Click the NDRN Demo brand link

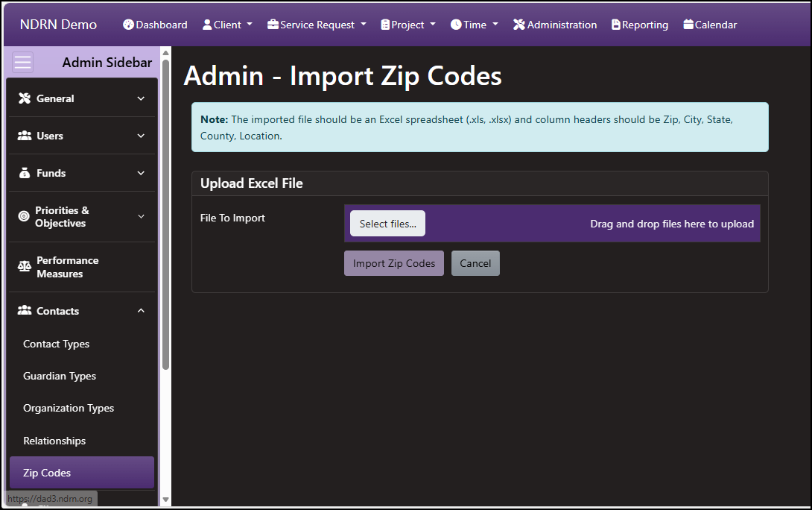(x=59, y=25)
